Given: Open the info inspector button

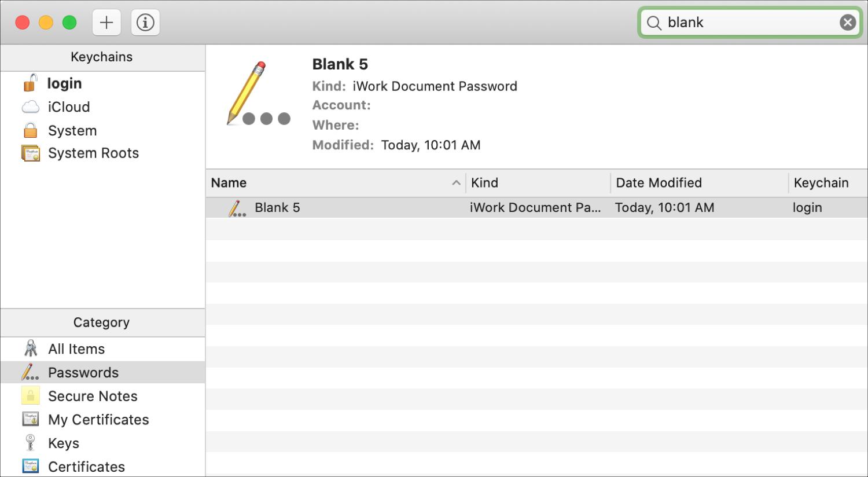Looking at the screenshot, I should pos(145,23).
